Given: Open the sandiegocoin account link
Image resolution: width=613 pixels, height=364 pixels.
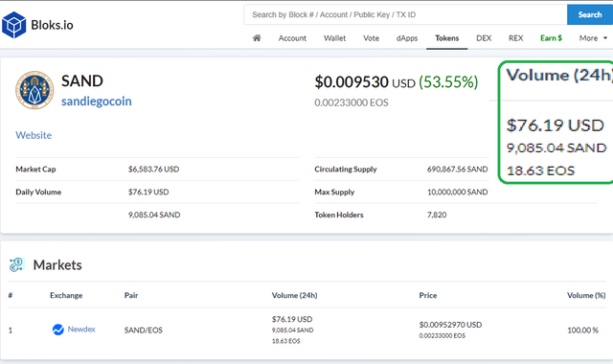Looking at the screenshot, I should 97,102.
